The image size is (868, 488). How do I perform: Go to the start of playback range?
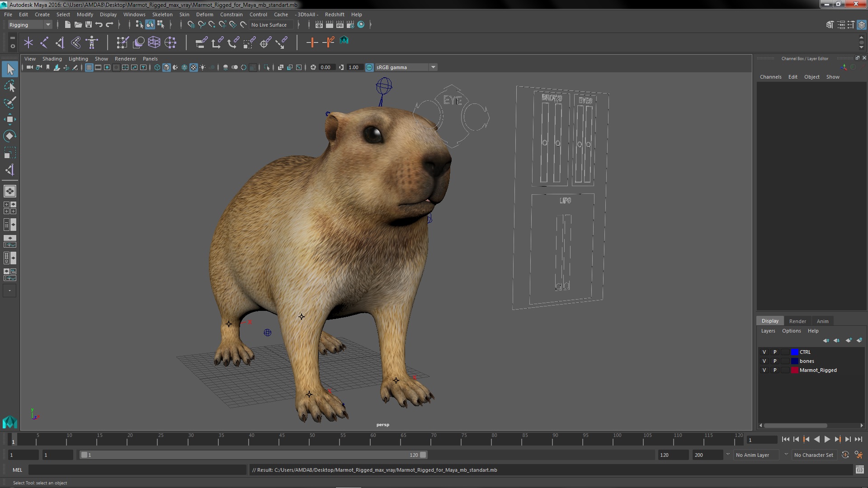[785, 439]
